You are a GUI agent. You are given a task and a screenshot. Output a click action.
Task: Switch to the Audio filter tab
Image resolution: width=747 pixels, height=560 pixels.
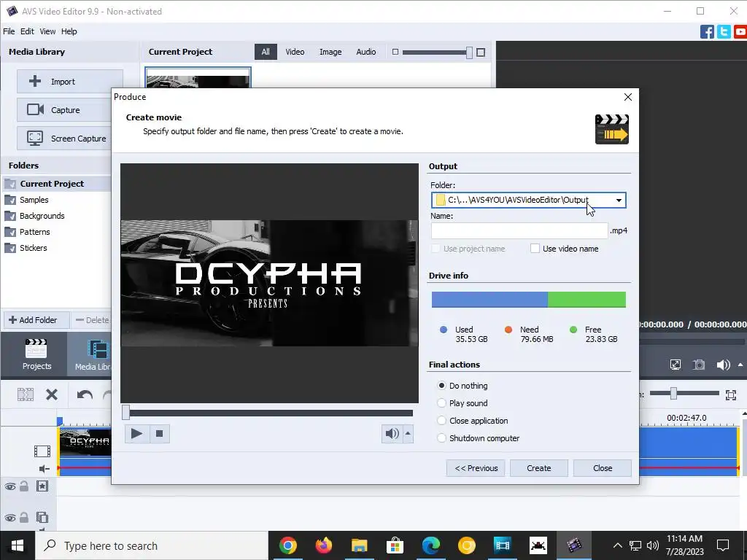click(366, 52)
